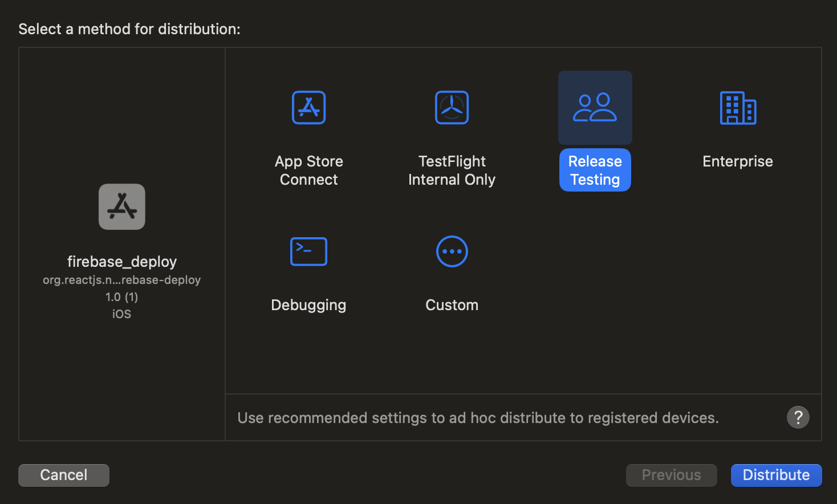Select the App Store Connect distribution icon
Viewport: 837px width, 504px height.
308,107
